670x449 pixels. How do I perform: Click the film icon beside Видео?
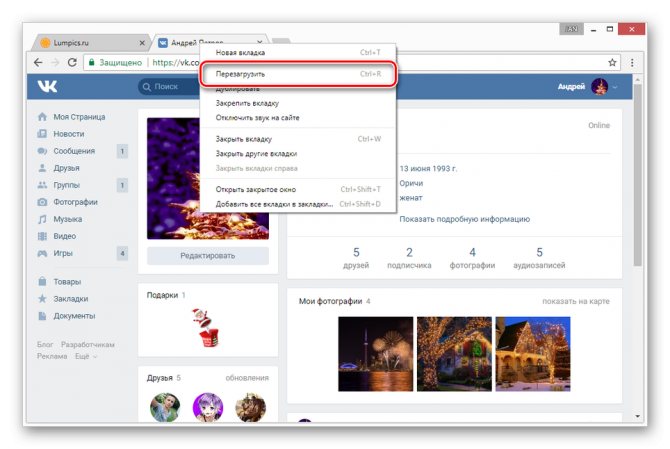tap(42, 236)
